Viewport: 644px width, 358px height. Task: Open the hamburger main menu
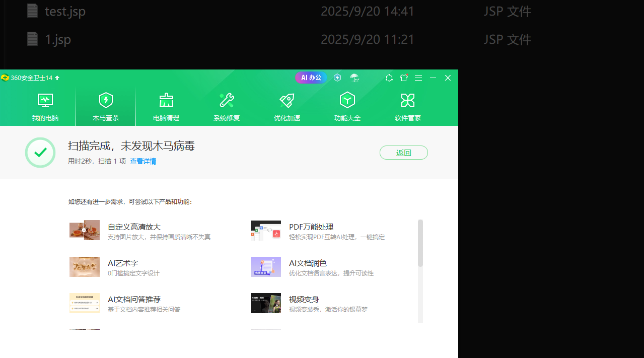point(418,78)
